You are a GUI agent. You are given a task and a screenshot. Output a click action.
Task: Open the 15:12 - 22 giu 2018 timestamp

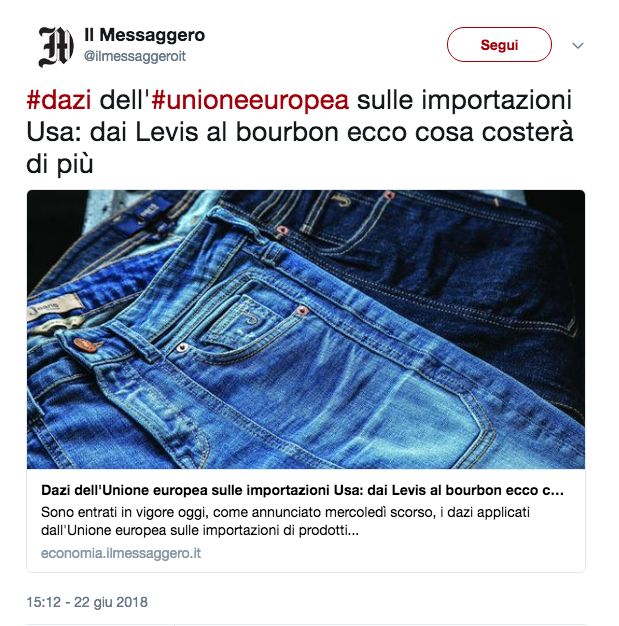click(x=87, y=602)
